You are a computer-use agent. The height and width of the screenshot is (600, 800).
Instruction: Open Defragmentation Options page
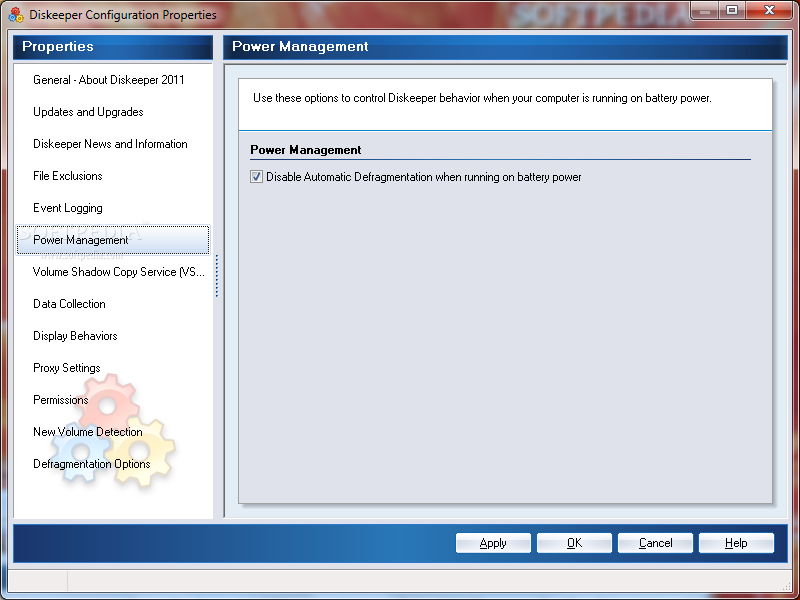(x=92, y=464)
